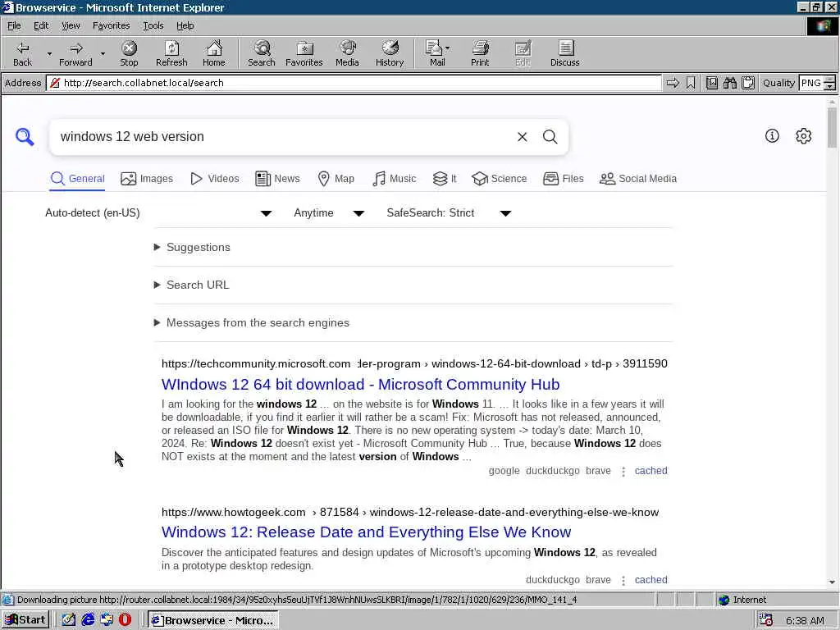Switch to the Files search tab
This screenshot has width=840, height=630.
click(563, 178)
